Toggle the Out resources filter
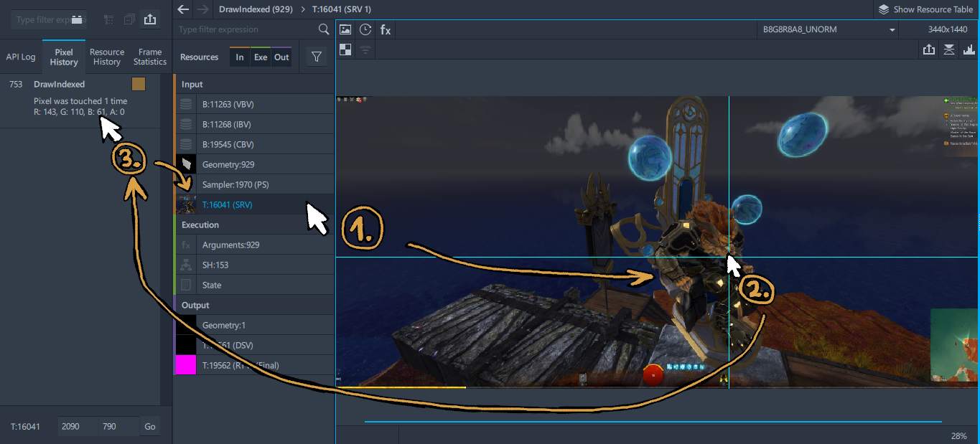 click(x=281, y=57)
